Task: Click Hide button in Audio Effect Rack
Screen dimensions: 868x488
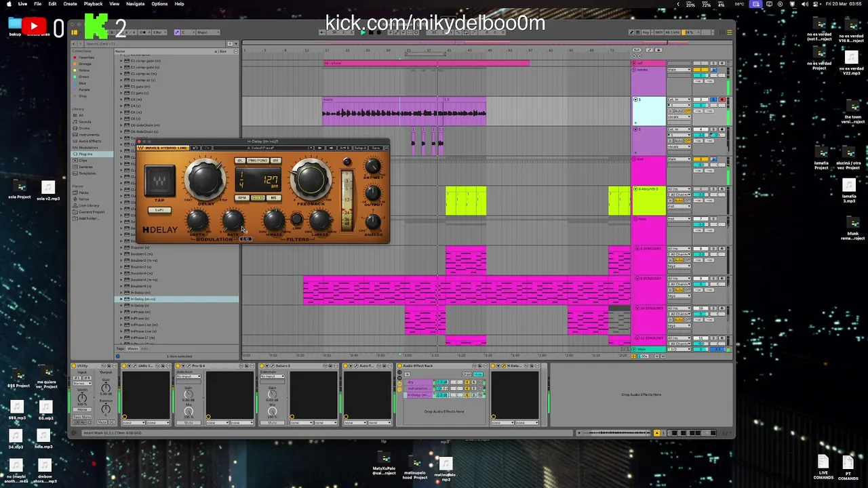Action: point(478,374)
